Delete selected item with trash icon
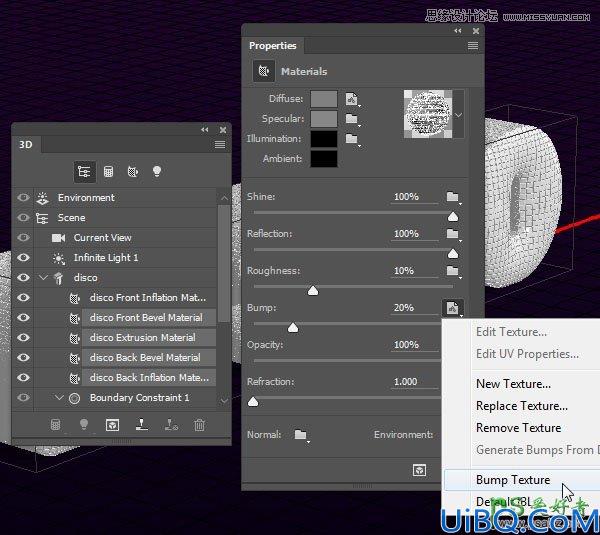The image size is (600, 535). point(199,425)
